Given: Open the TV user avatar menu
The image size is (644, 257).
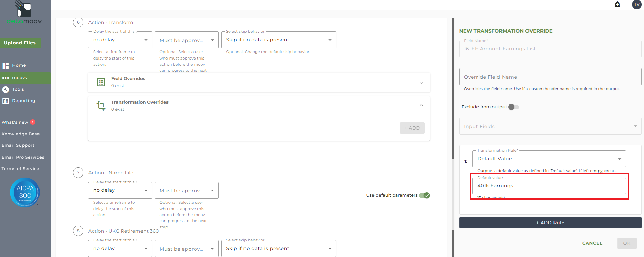Looking at the screenshot, I should tap(637, 5).
